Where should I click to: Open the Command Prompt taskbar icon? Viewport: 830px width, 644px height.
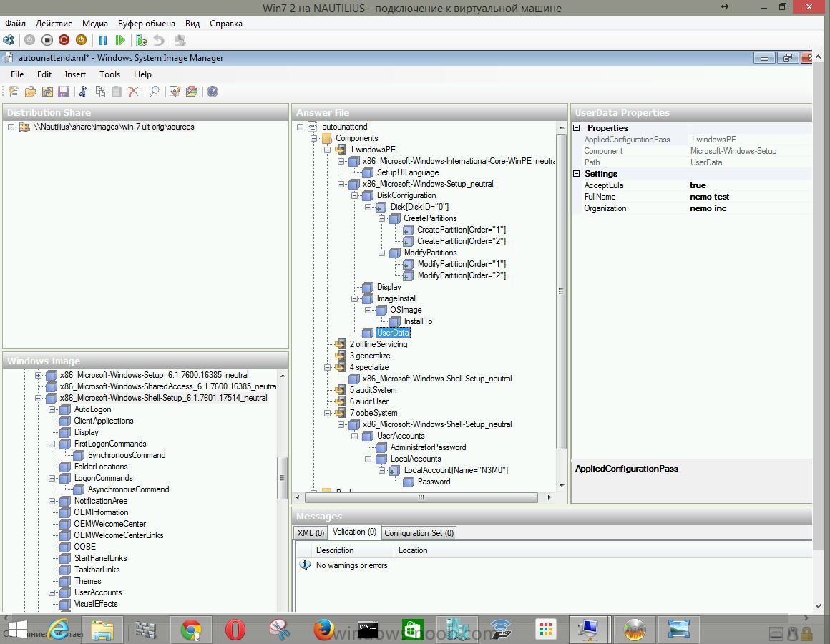coord(368,630)
